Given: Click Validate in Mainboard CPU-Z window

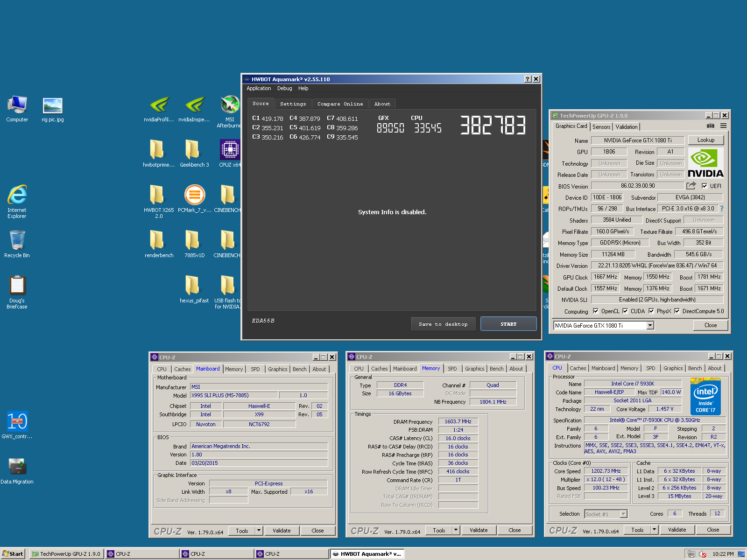Looking at the screenshot, I should coord(282,531).
